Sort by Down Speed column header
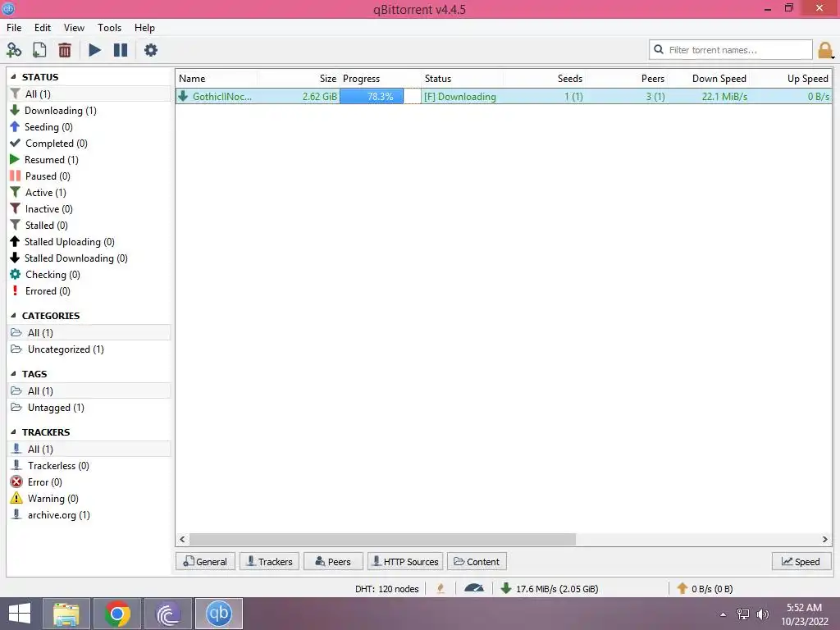Screen dimensions: 840x630 coord(708,79)
